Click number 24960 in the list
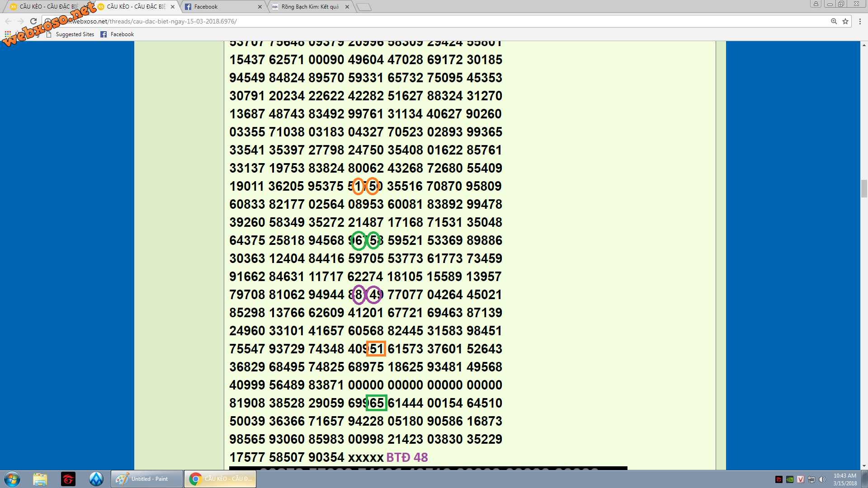The image size is (868, 488). point(247,331)
